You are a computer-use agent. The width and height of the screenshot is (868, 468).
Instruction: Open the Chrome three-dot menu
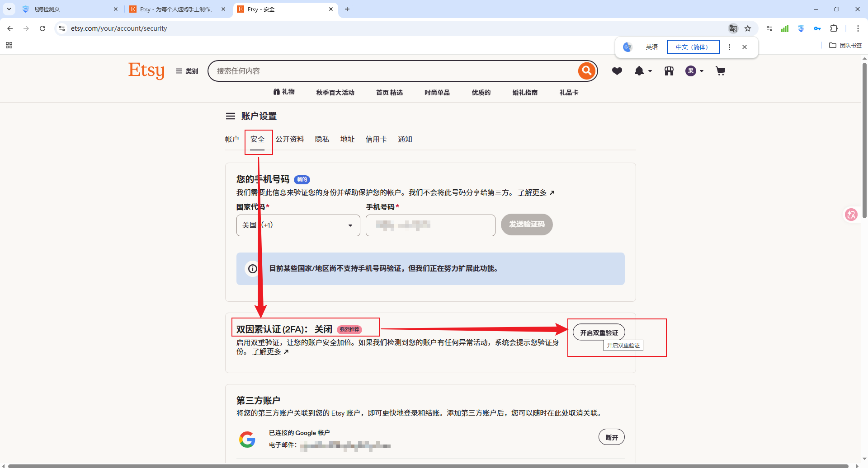(858, 28)
